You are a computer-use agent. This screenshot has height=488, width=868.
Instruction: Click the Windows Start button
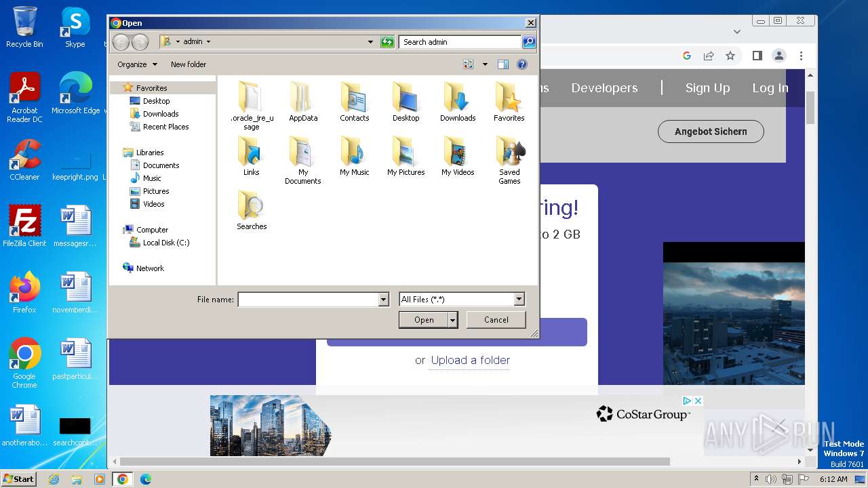click(x=18, y=479)
